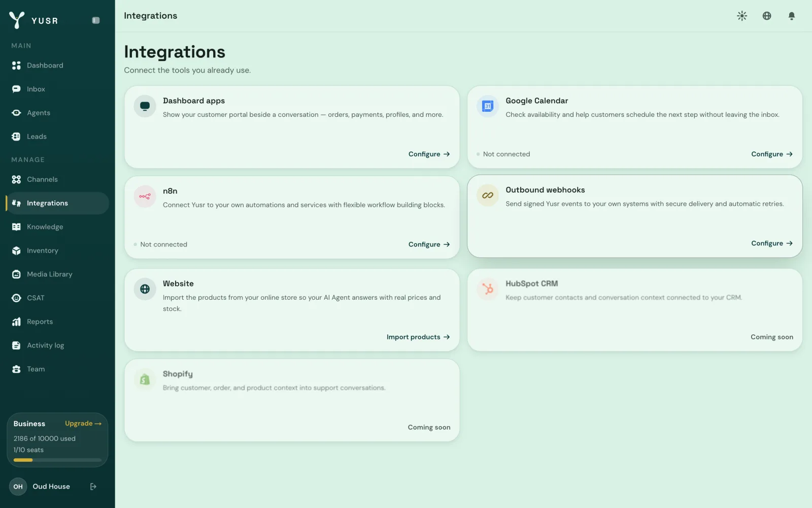
Task: Click Not connected status on Google Calendar
Action: coord(503,154)
